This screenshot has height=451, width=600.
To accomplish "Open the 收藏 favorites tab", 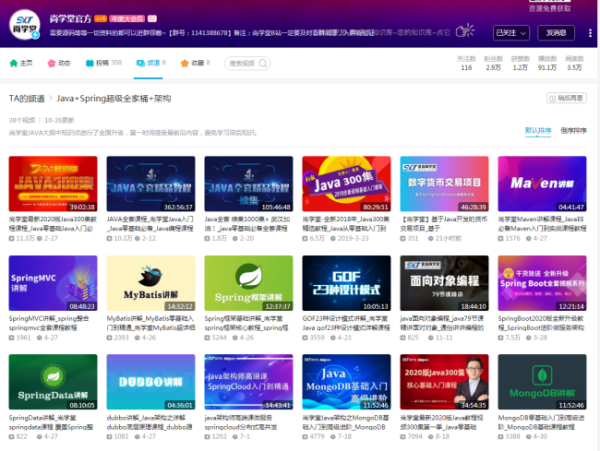I will pyautogui.click(x=195, y=62).
